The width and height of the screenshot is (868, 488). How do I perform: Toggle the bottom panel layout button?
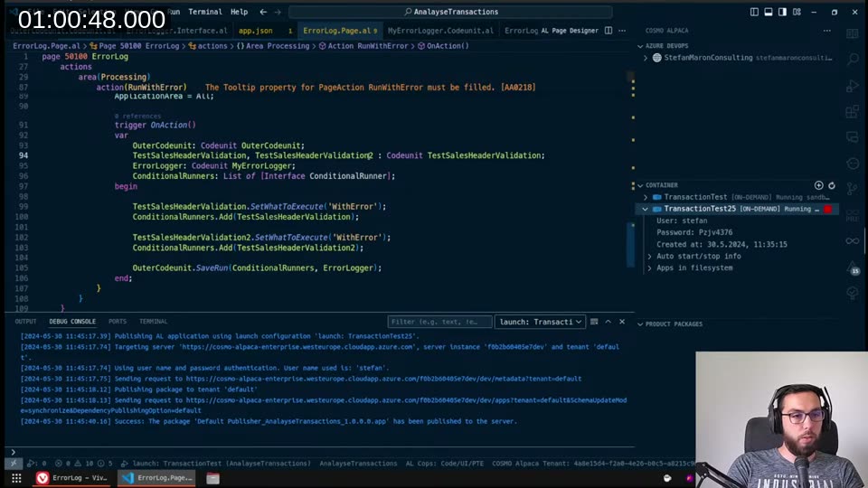[770, 12]
